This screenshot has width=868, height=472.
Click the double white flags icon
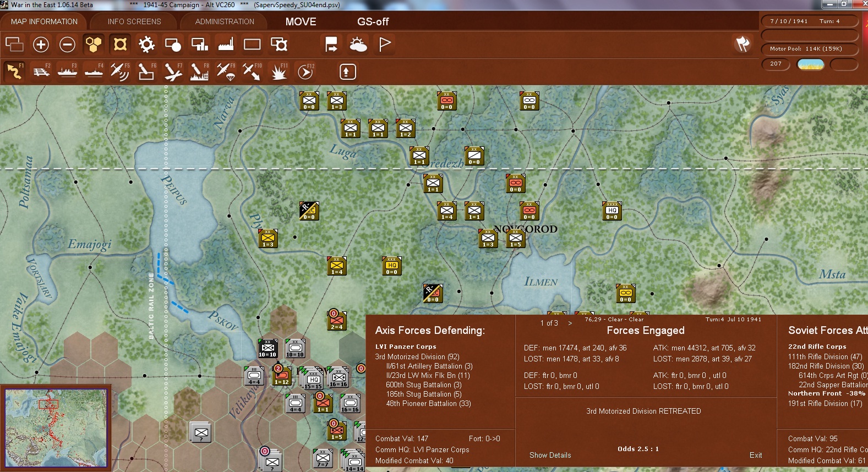tap(743, 44)
